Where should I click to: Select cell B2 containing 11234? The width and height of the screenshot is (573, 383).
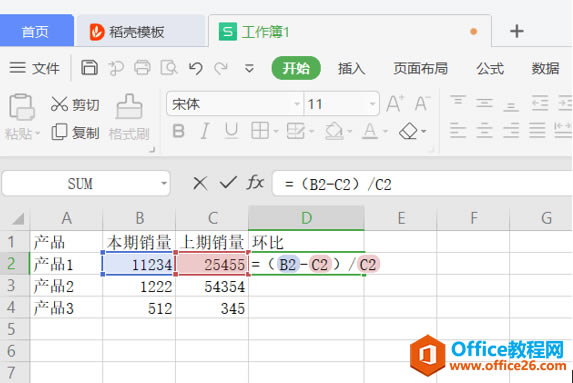pos(139,263)
